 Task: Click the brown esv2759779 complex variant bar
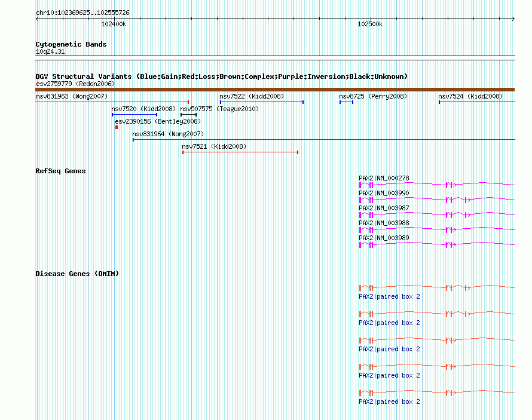pyautogui.click(x=275, y=90)
